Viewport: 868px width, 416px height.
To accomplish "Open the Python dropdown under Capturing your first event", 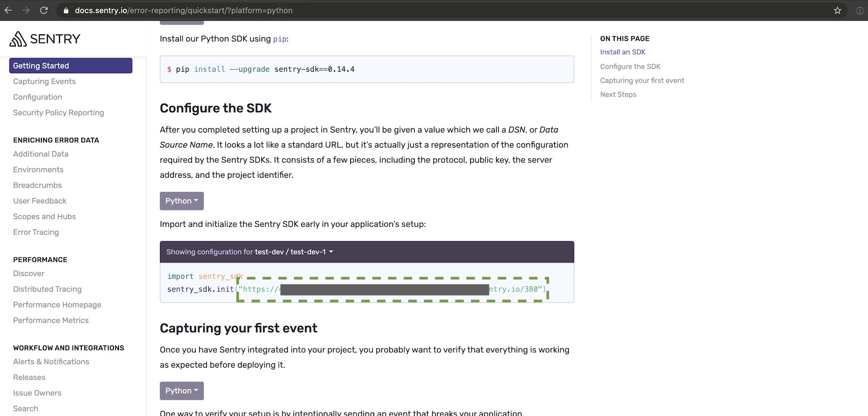I will 182,391.
